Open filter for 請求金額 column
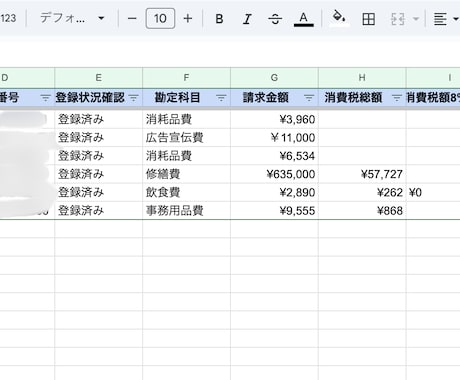The width and height of the screenshot is (460, 380). 309,98
